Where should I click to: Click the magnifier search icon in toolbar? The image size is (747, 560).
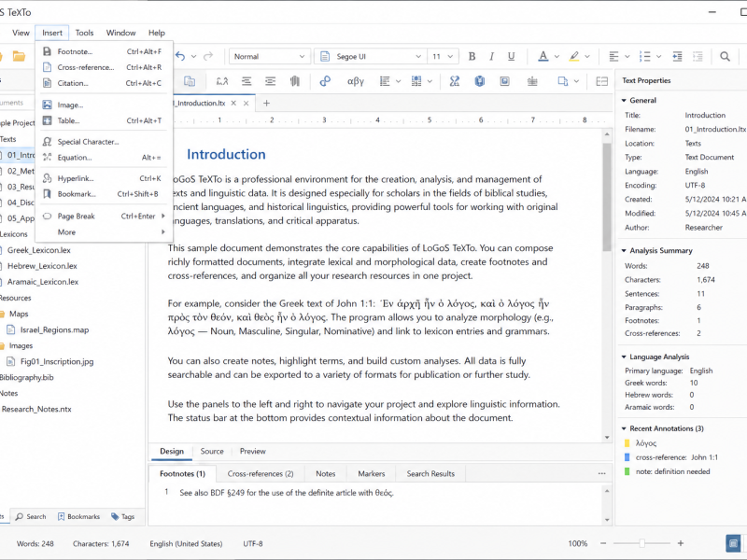(x=725, y=56)
